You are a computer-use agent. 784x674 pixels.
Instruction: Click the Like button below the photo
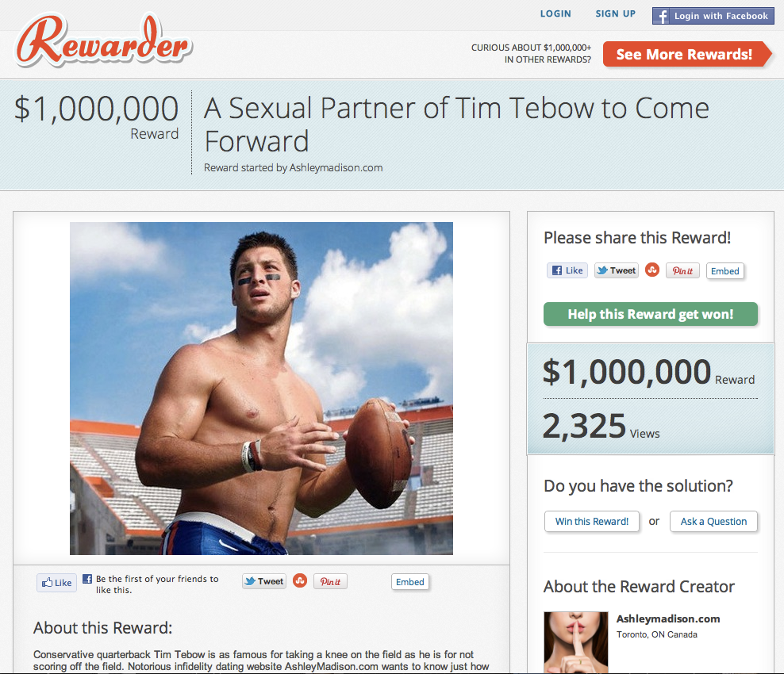click(x=56, y=583)
